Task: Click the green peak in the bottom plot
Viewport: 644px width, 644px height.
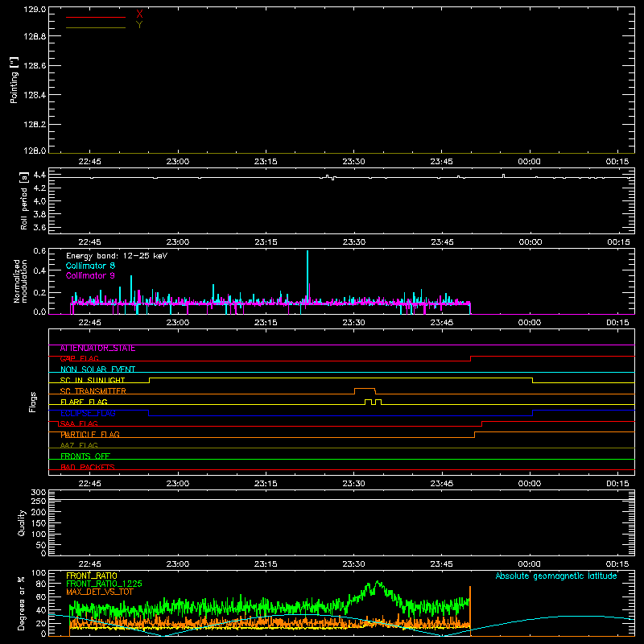Action: click(x=378, y=582)
